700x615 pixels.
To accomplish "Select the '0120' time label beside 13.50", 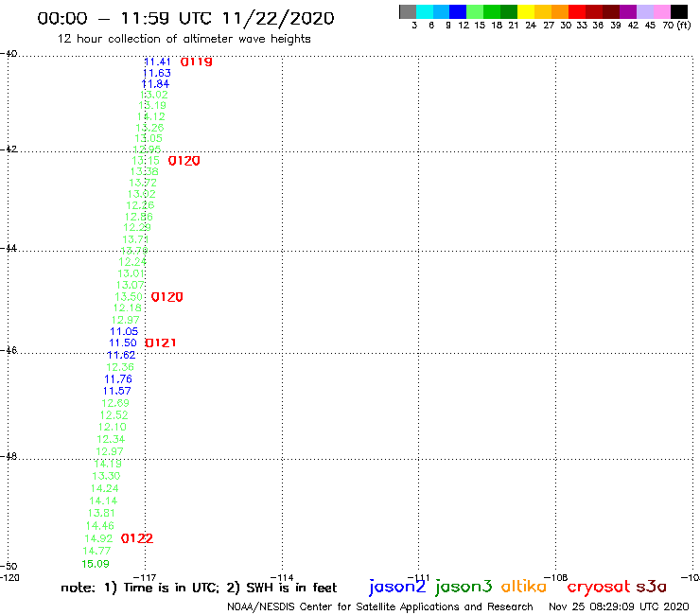I will pos(167,297).
